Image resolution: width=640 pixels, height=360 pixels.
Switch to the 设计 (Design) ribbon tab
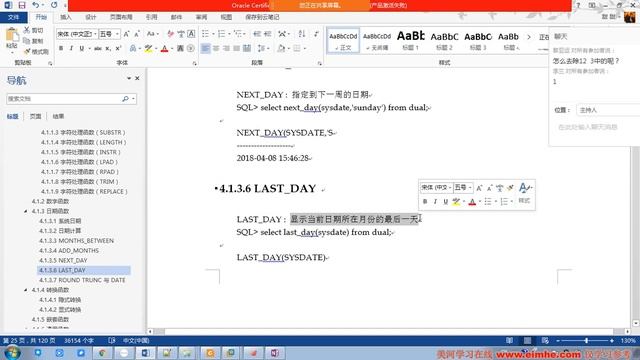pyautogui.click(x=91, y=17)
